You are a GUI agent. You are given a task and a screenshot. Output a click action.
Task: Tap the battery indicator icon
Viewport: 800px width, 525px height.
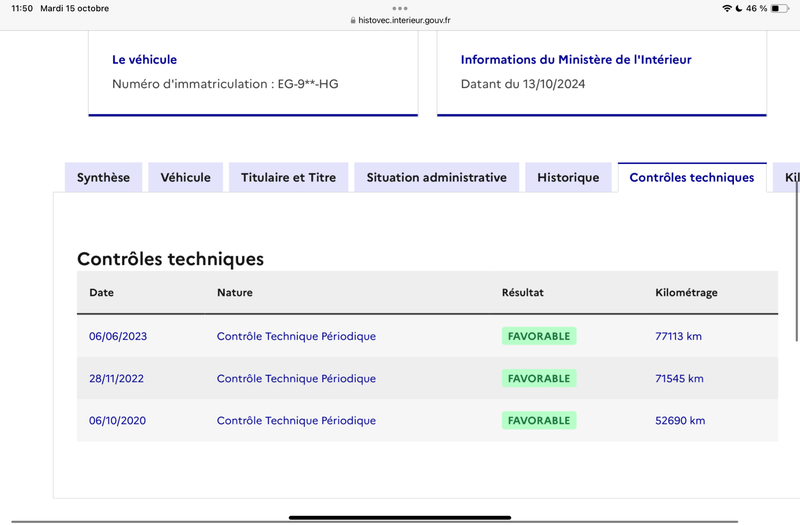click(780, 8)
